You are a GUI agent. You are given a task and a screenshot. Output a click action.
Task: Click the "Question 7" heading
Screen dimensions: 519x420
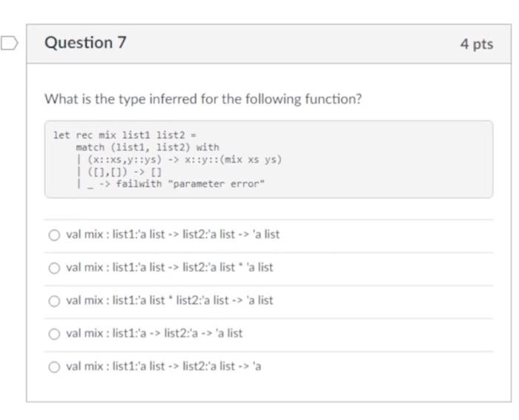[x=85, y=44]
